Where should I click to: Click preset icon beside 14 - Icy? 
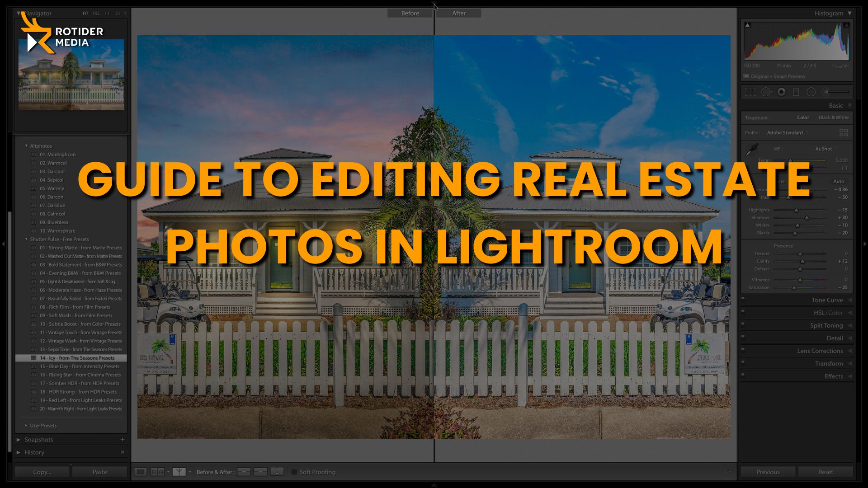tap(33, 358)
